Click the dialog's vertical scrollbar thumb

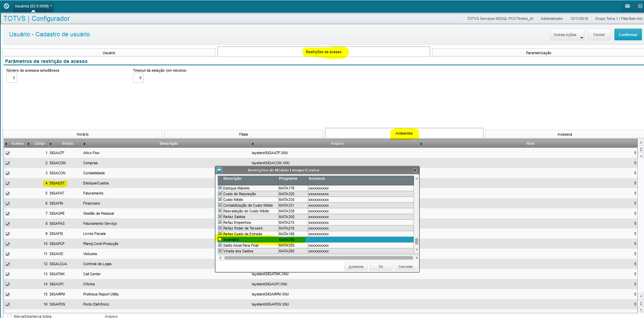pyautogui.click(x=417, y=241)
